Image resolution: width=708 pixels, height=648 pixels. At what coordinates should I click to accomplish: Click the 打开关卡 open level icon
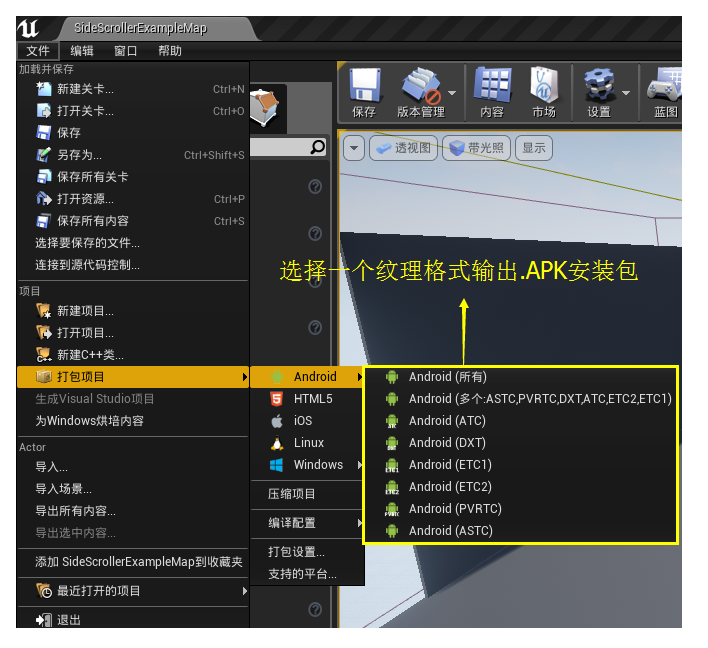pyautogui.click(x=44, y=111)
